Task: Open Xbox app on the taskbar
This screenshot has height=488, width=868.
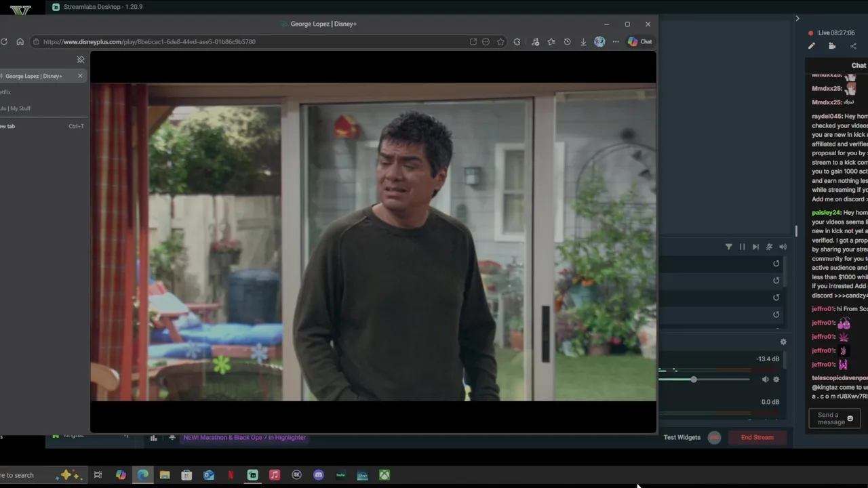Action: pyautogui.click(x=384, y=475)
